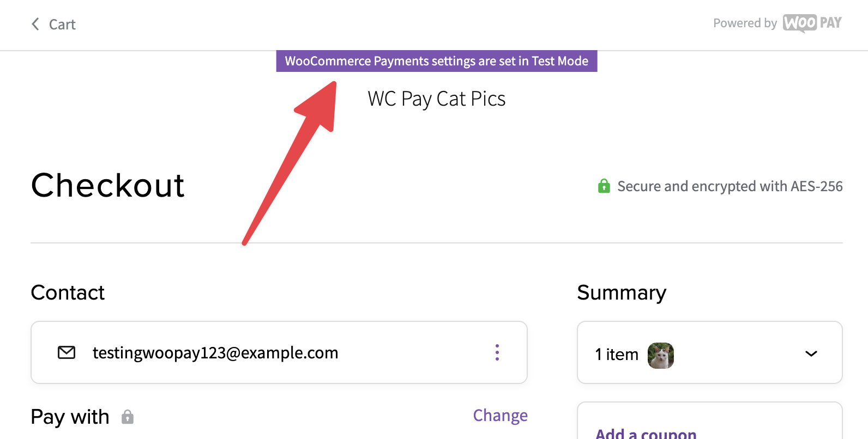
Task: Click the Test Mode notice banner
Action: pos(437,61)
